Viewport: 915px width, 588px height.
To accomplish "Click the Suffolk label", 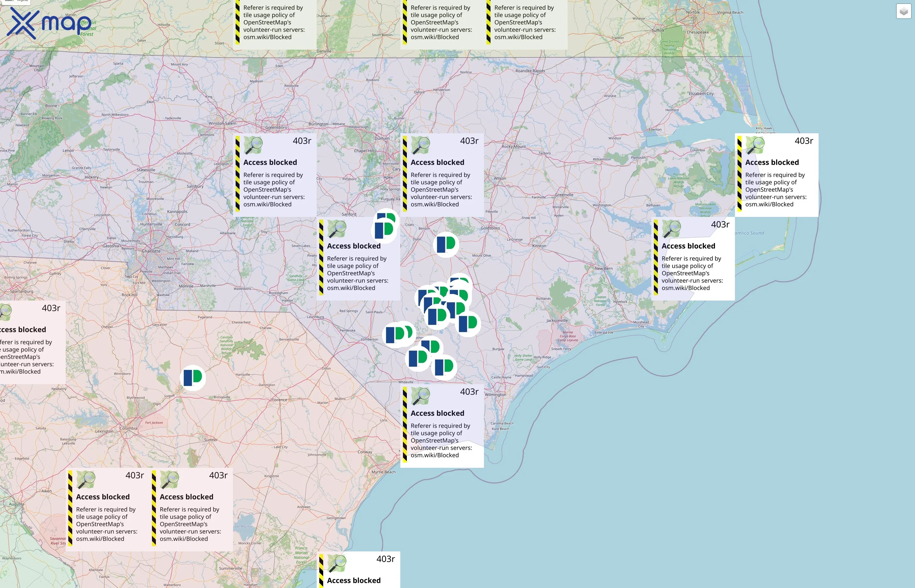I will pyautogui.click(x=658, y=31).
